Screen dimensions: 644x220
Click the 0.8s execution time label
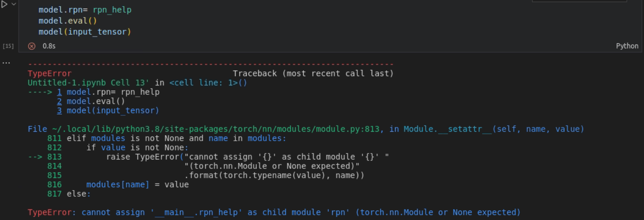pyautogui.click(x=49, y=46)
